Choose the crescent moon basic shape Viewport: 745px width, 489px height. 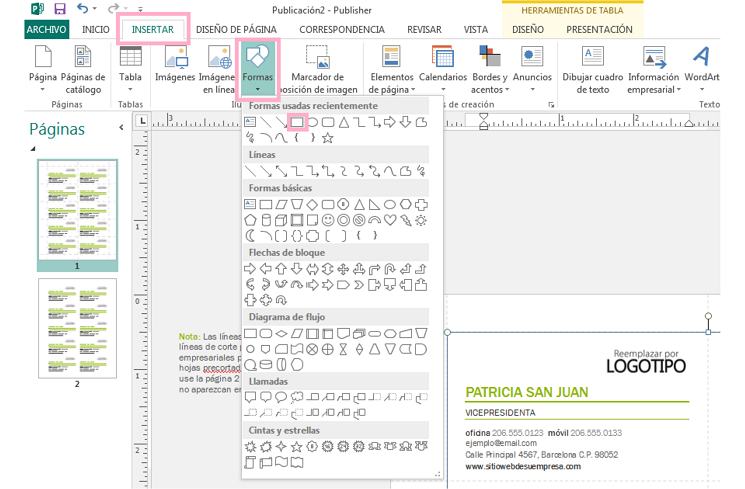(x=250, y=235)
